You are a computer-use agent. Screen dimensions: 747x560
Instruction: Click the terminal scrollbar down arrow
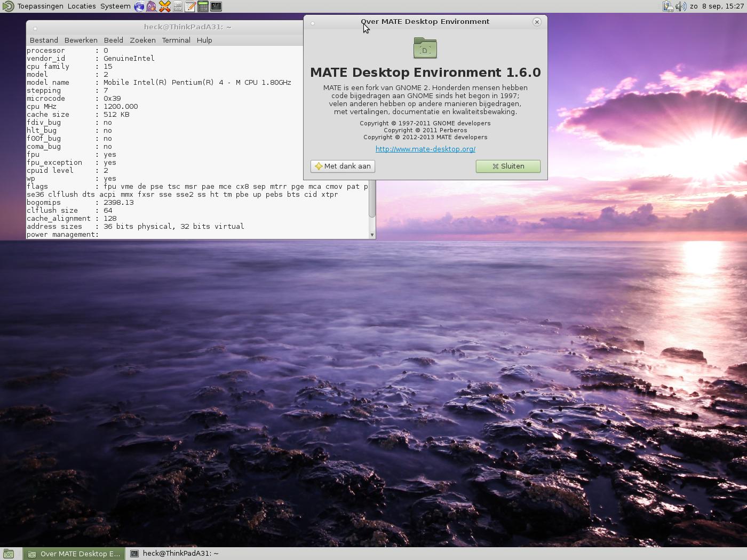372,235
